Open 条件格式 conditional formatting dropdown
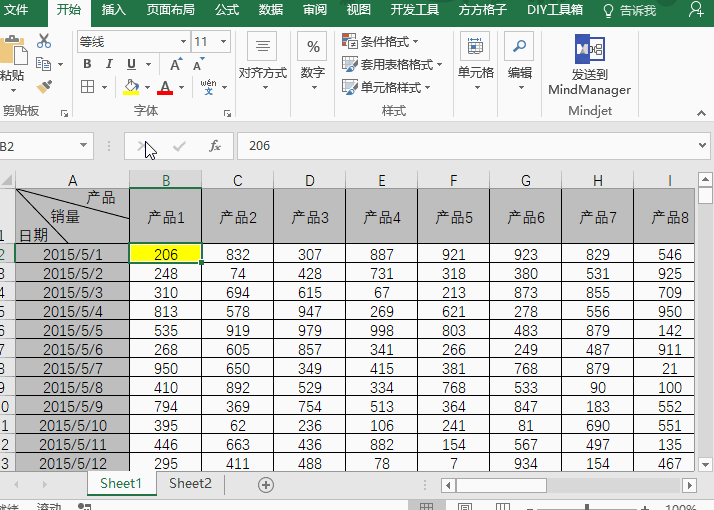This screenshot has width=714, height=510. pyautogui.click(x=381, y=42)
